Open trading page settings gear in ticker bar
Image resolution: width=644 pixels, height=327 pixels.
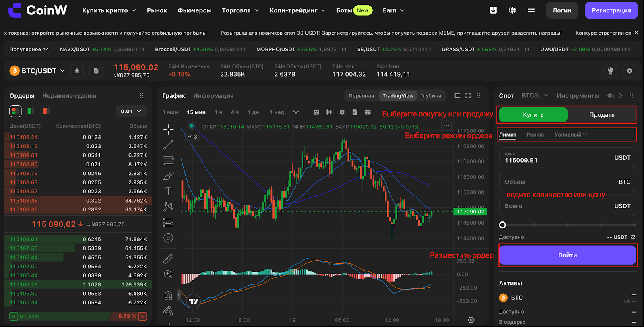[x=630, y=71]
